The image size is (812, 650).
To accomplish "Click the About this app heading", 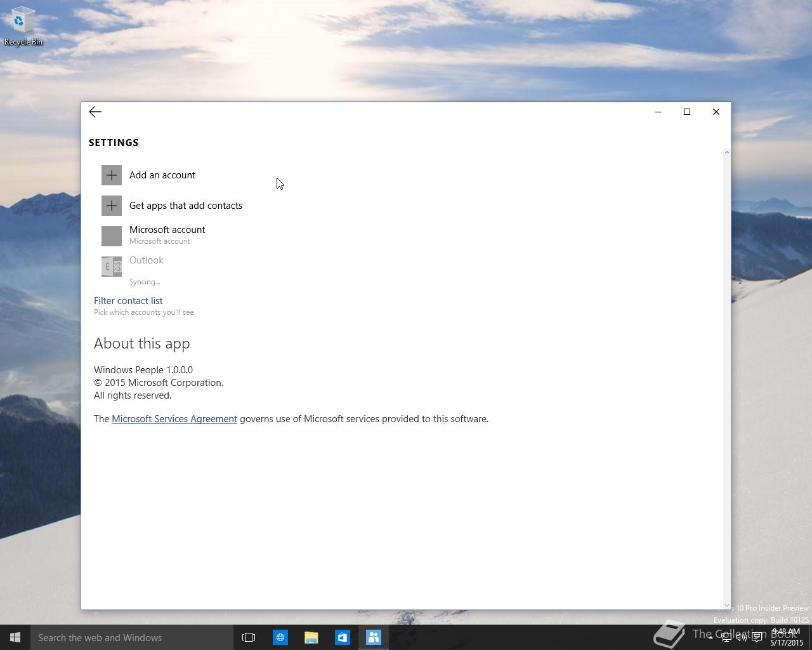I will click(x=142, y=343).
